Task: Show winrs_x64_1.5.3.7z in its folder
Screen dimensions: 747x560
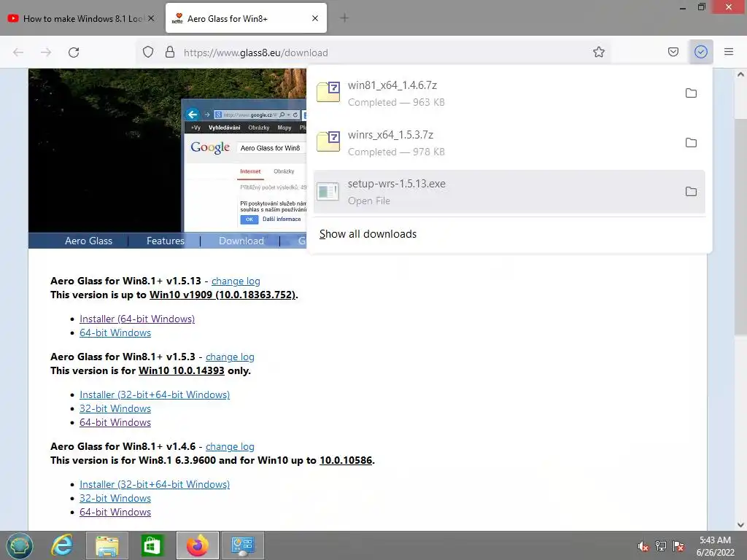Action: [691, 143]
